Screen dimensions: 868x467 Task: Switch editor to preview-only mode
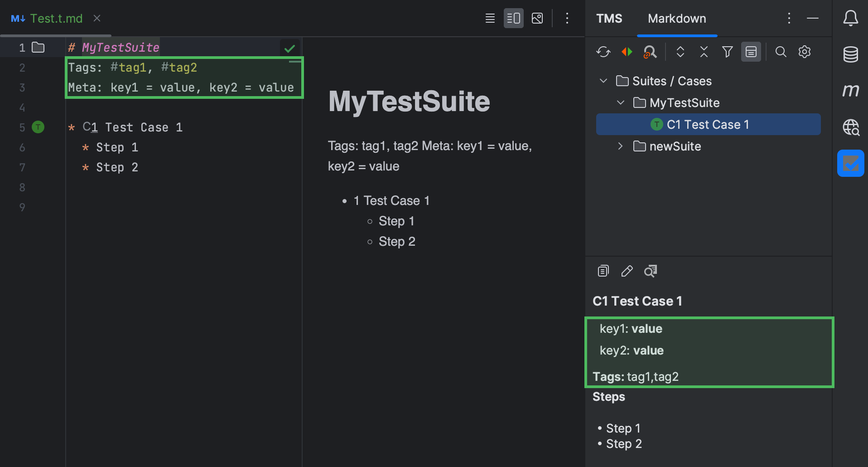click(537, 18)
